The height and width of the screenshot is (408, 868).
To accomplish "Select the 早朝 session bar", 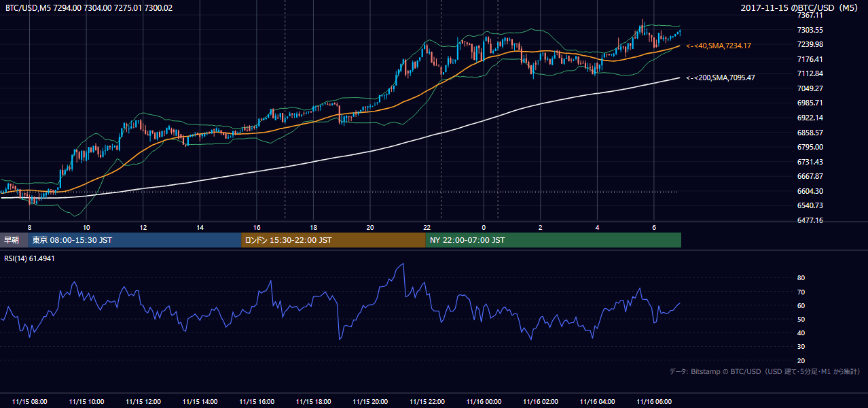I will [x=14, y=240].
